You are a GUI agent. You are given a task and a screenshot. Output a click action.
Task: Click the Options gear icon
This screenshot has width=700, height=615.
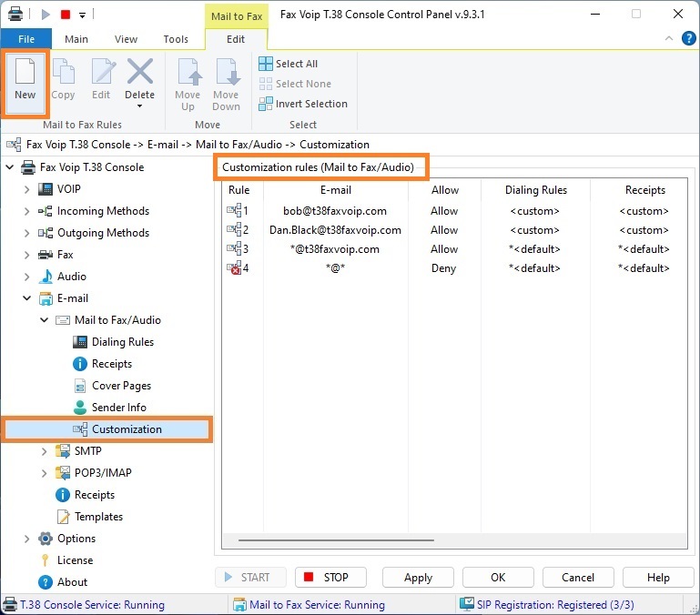46,539
